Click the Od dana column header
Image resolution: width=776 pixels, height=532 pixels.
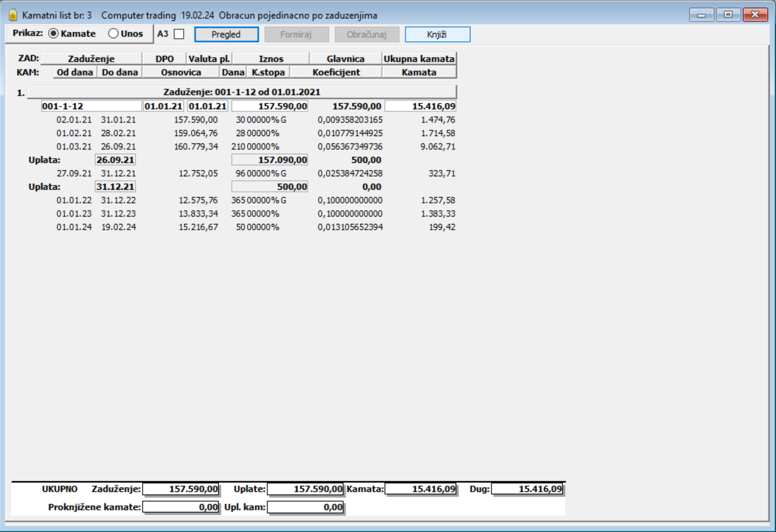[x=75, y=72]
